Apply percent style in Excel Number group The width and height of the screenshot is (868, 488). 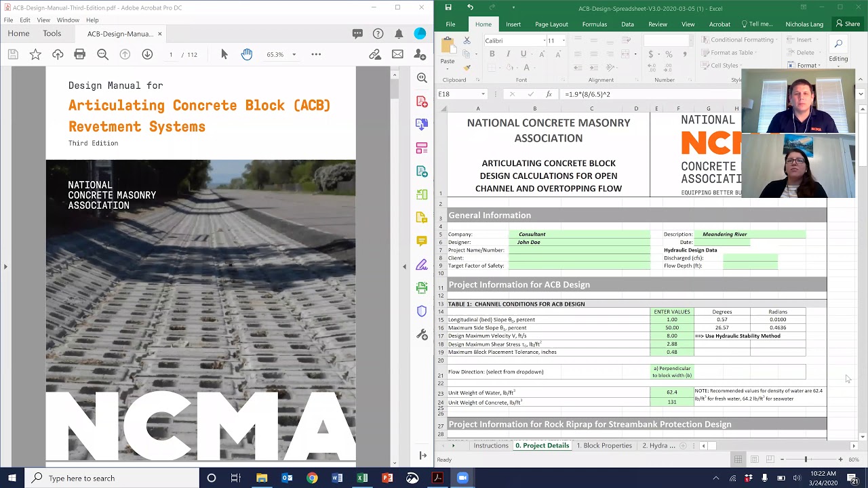point(669,54)
